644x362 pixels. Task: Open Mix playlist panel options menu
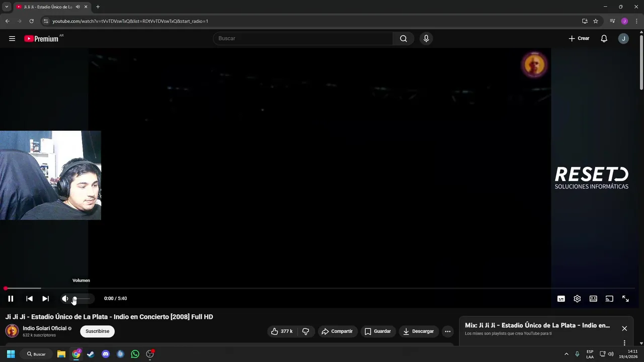(x=624, y=343)
